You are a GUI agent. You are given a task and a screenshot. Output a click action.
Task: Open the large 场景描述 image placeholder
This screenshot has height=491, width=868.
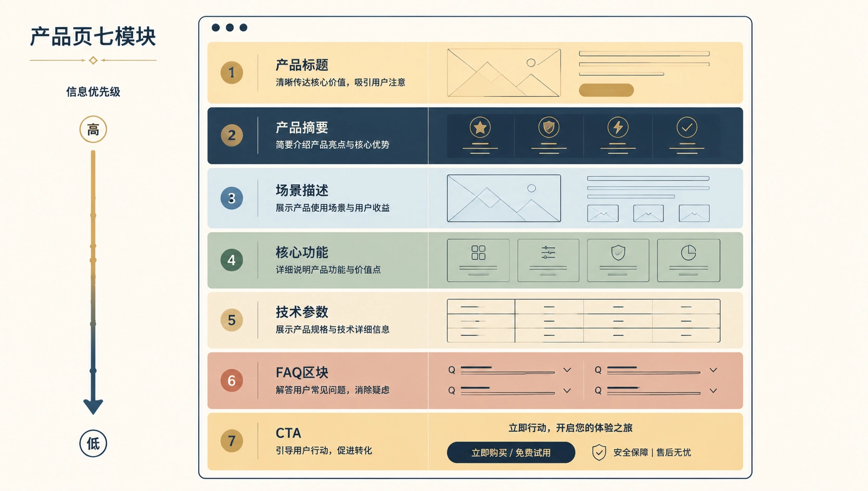point(504,198)
